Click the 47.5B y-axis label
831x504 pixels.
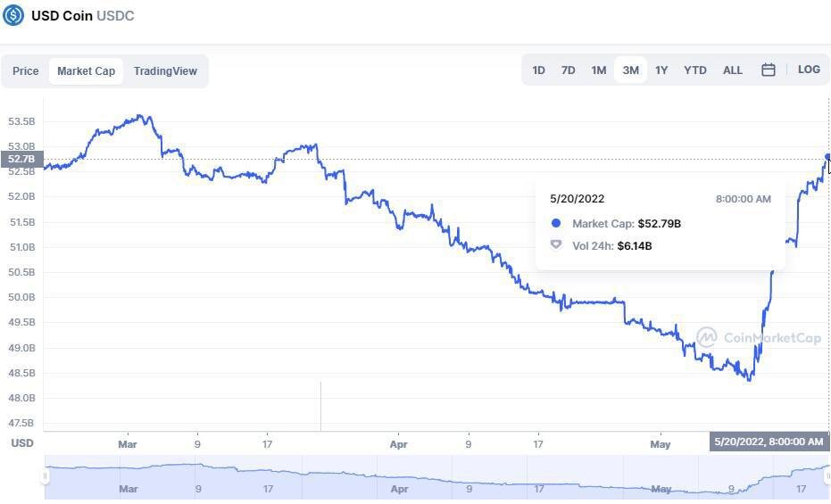pos(21,423)
